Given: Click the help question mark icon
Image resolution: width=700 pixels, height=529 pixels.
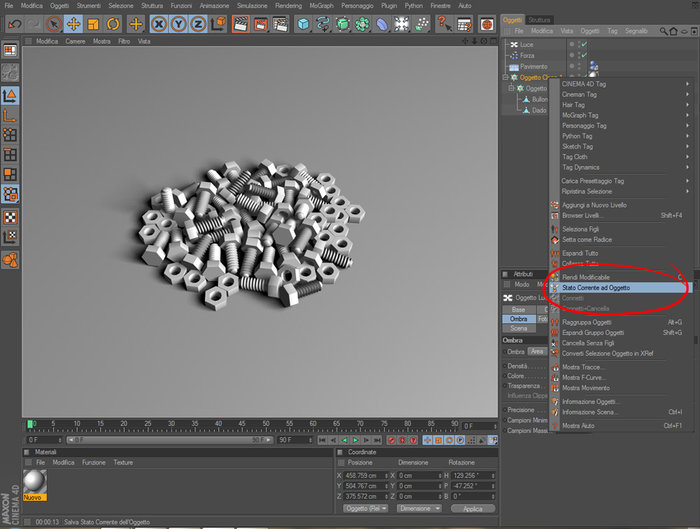Looking at the screenshot, I should click(443, 23).
